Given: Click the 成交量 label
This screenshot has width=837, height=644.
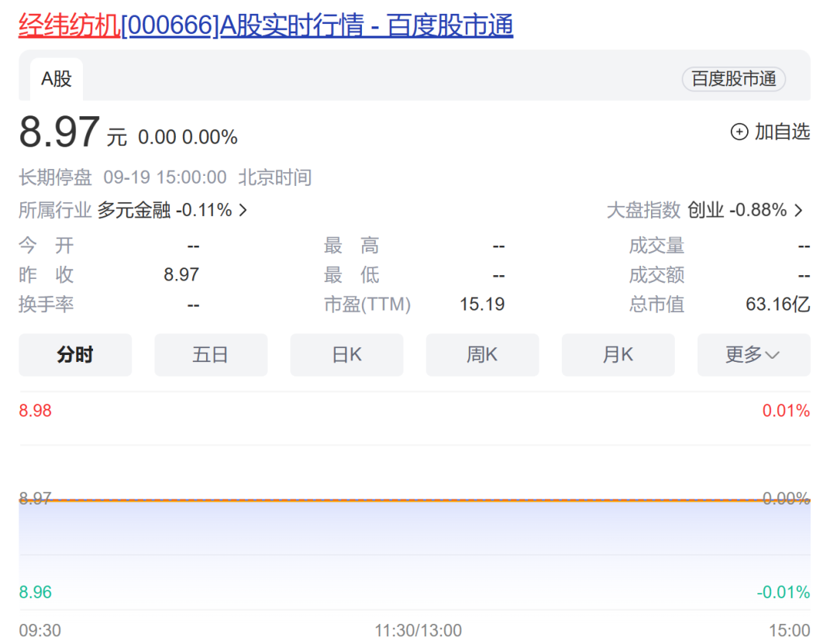Looking at the screenshot, I should click(656, 246).
